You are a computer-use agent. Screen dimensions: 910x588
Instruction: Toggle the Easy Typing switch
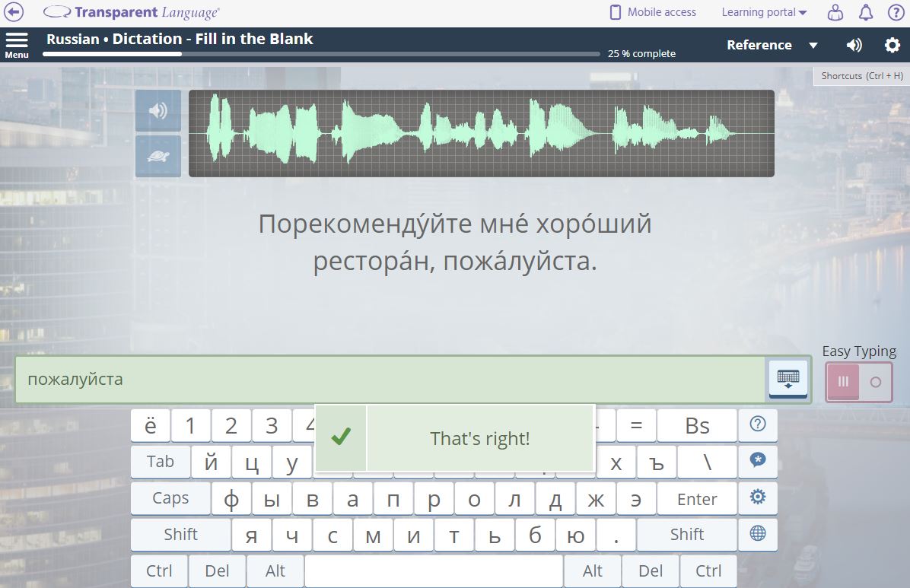click(858, 382)
